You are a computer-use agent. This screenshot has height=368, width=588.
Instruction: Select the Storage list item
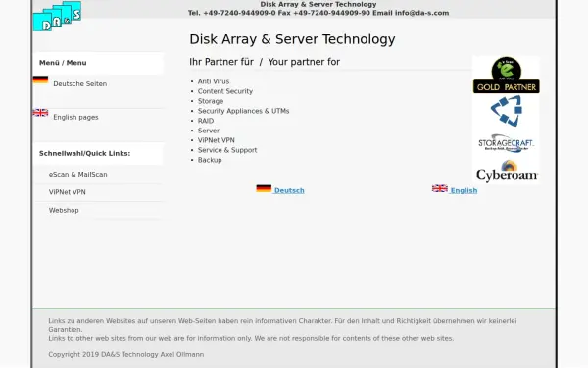pyautogui.click(x=211, y=101)
